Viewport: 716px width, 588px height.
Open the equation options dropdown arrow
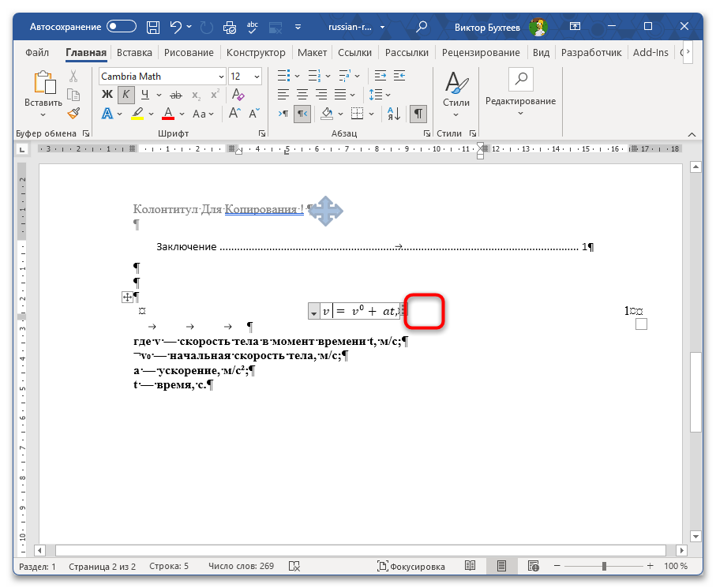click(313, 312)
